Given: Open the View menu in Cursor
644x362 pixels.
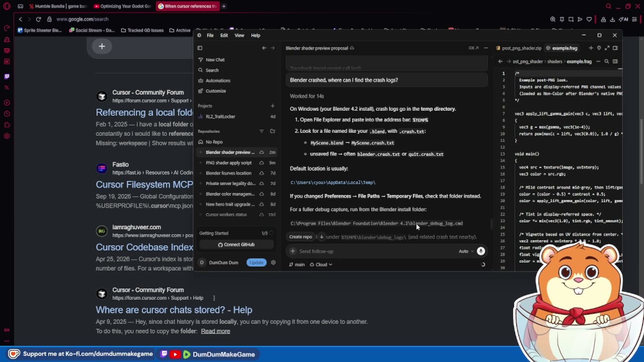Looking at the screenshot, I should pos(239,35).
